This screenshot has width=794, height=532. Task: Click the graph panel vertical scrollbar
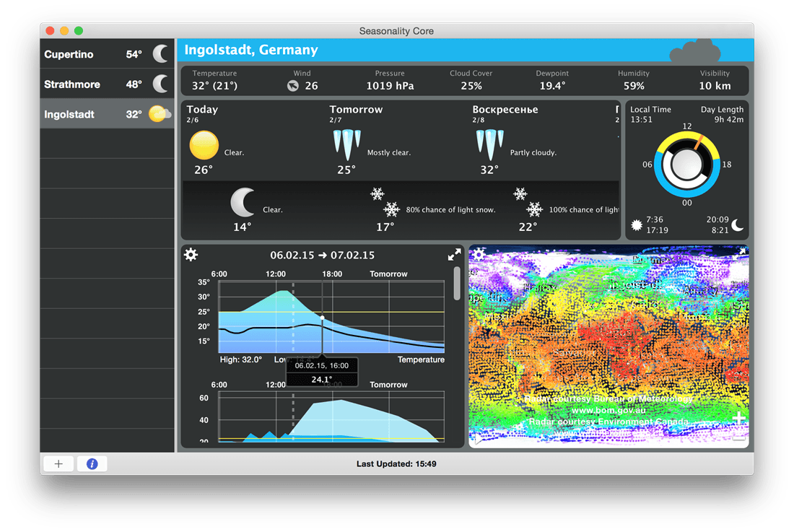click(457, 283)
